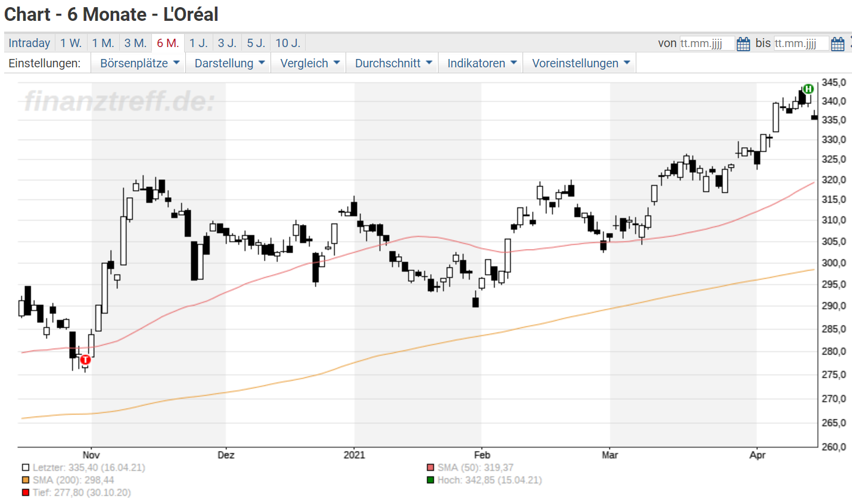The height and width of the screenshot is (504, 852).
Task: Switch chart to 1 J. range
Action: (x=198, y=43)
